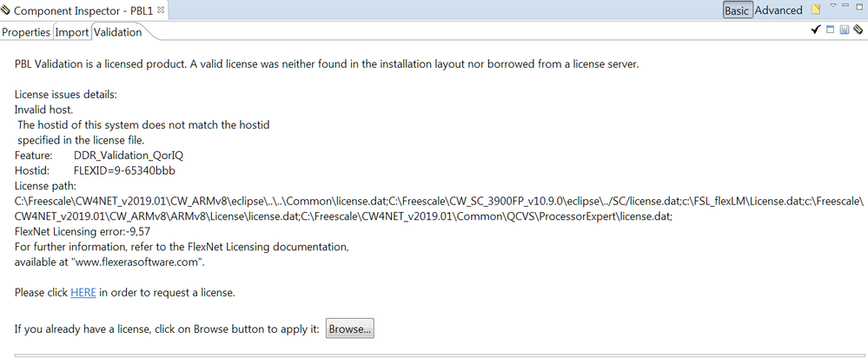The height and width of the screenshot is (359, 868).
Task: Minimize the Component Inspector panel
Action: pyautogui.click(x=845, y=7)
